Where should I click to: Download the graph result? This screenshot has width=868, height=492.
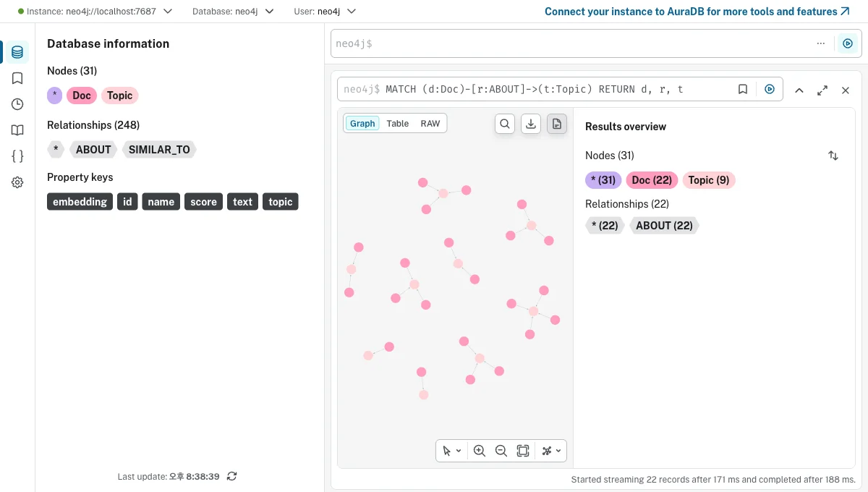pos(531,124)
